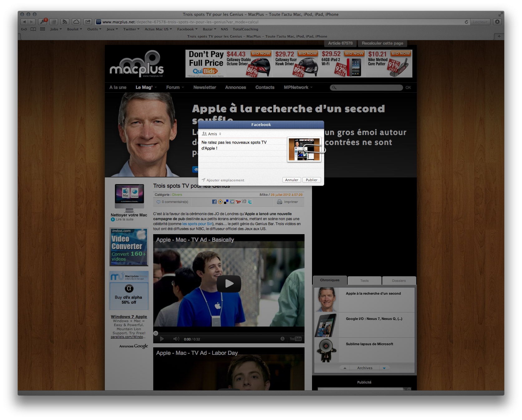Go forward with Safari's forward arrow
522x420 pixels.
(x=32, y=22)
